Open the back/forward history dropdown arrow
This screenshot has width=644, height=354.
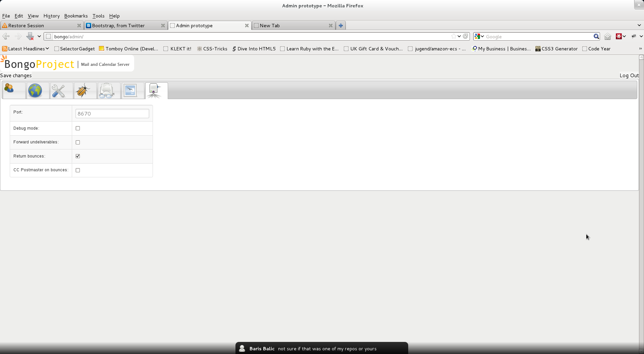(39, 36)
